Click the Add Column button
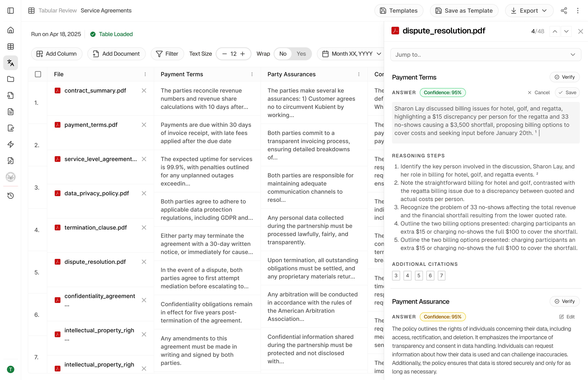 tap(57, 54)
